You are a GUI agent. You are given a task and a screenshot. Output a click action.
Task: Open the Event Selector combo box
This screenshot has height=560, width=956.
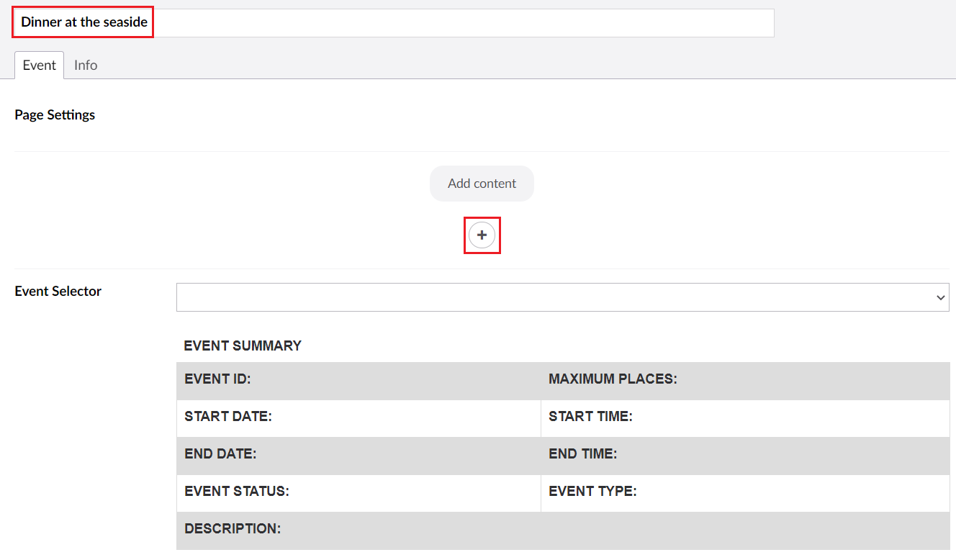554,297
